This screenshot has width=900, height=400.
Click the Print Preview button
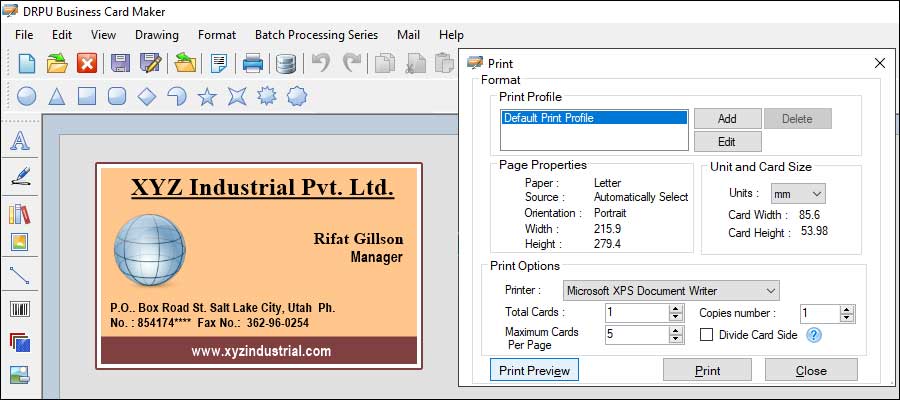[x=534, y=370]
